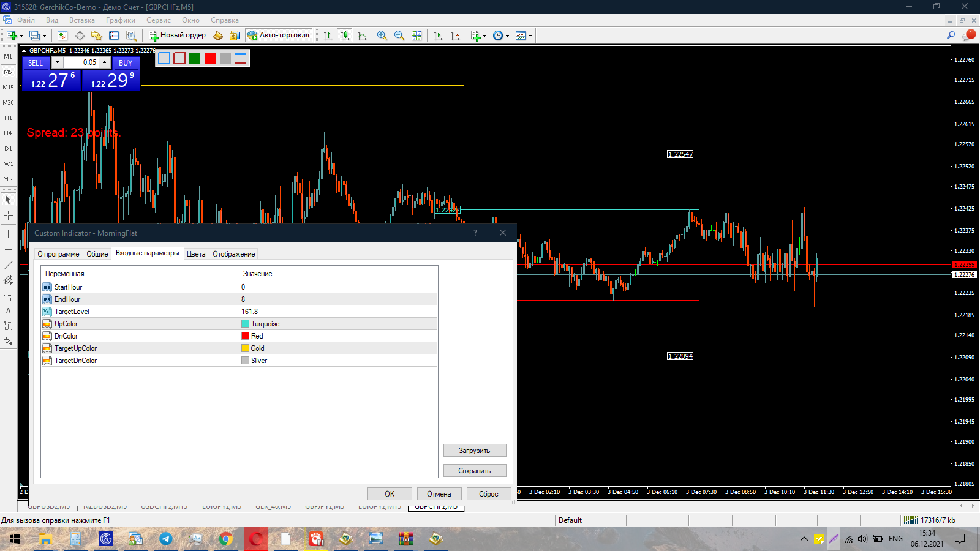The width and height of the screenshot is (980, 551).
Task: Switch chart to H1 timeframe
Action: (8, 118)
